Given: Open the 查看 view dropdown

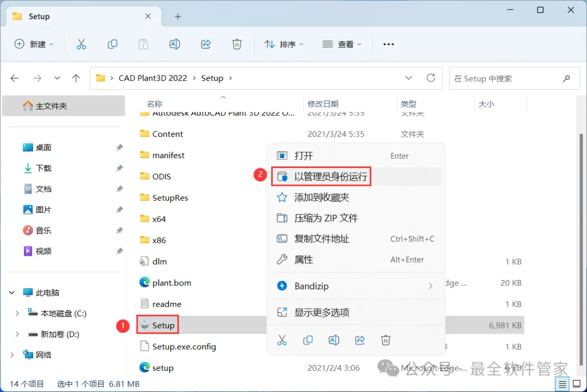Looking at the screenshot, I should coord(342,44).
